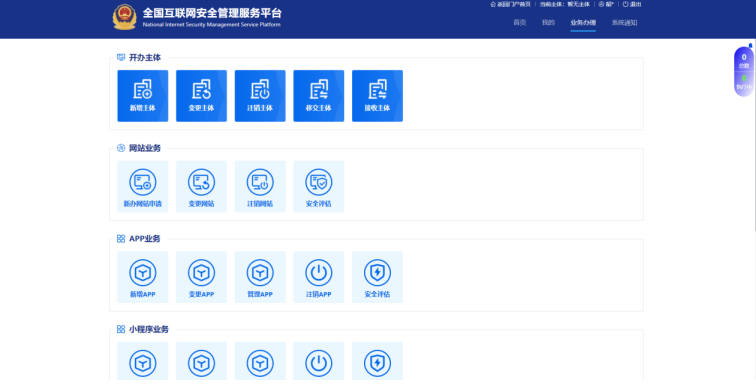Click 返回门户首页 link

[511, 4]
